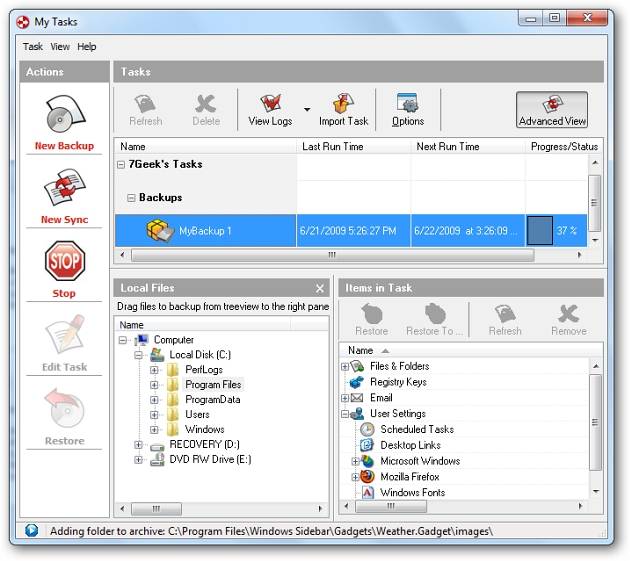Select the Windows Fonts item

coord(413,493)
